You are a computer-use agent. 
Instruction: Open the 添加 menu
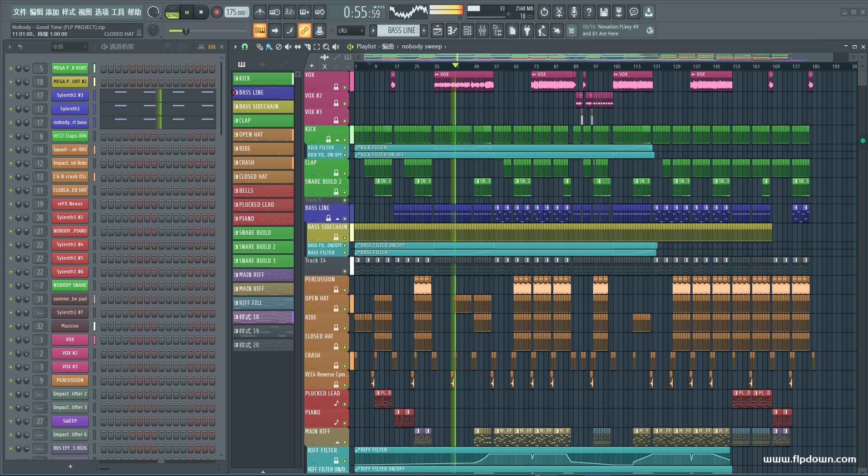[52, 12]
